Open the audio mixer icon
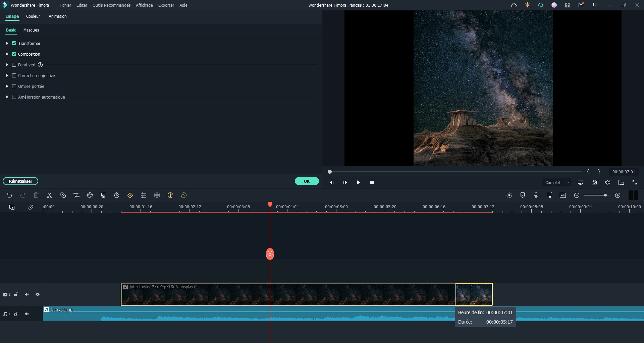 (x=549, y=195)
